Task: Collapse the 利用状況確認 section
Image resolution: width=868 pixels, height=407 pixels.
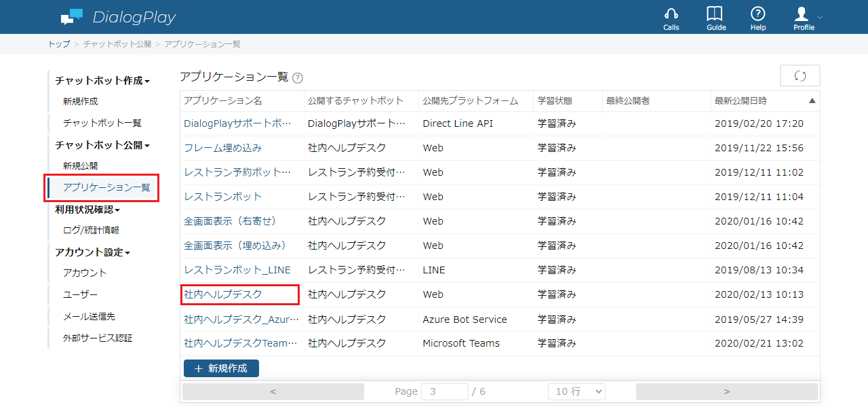Action: 87,210
